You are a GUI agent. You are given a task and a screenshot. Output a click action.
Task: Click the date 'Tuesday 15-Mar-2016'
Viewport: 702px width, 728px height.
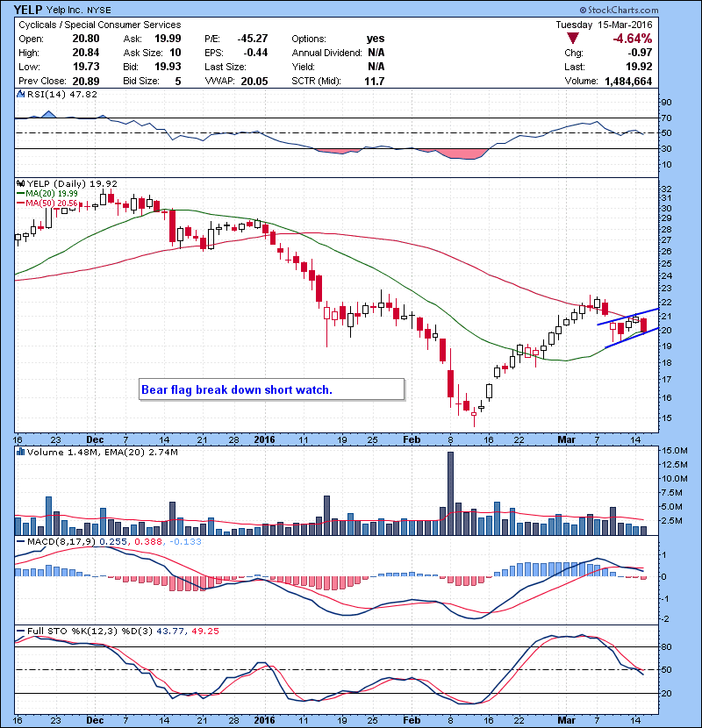point(604,25)
